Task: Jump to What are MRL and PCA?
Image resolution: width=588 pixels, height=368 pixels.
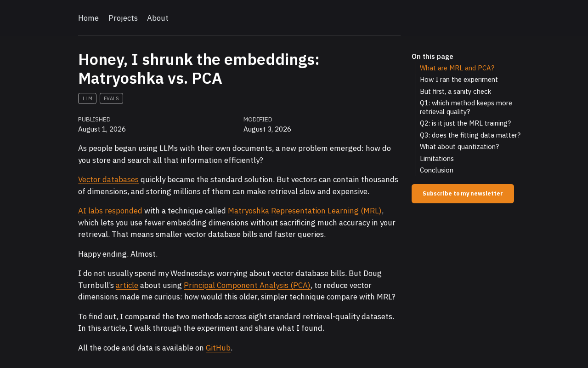Action: coord(457,68)
